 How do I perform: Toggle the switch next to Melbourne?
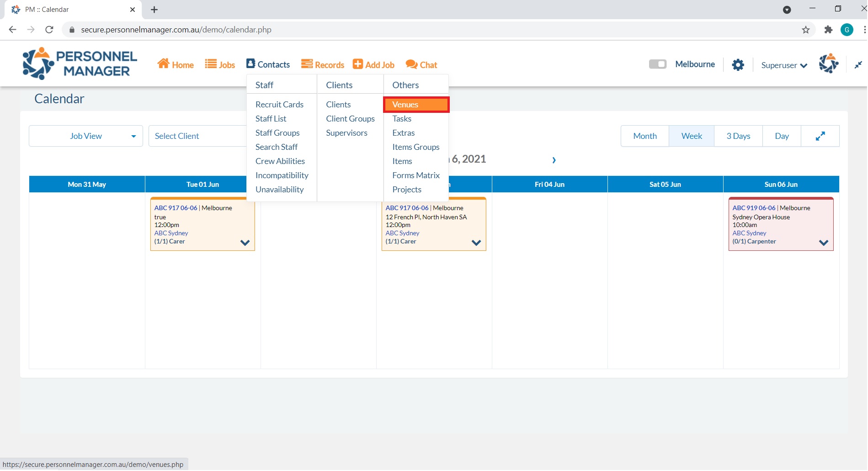point(657,64)
